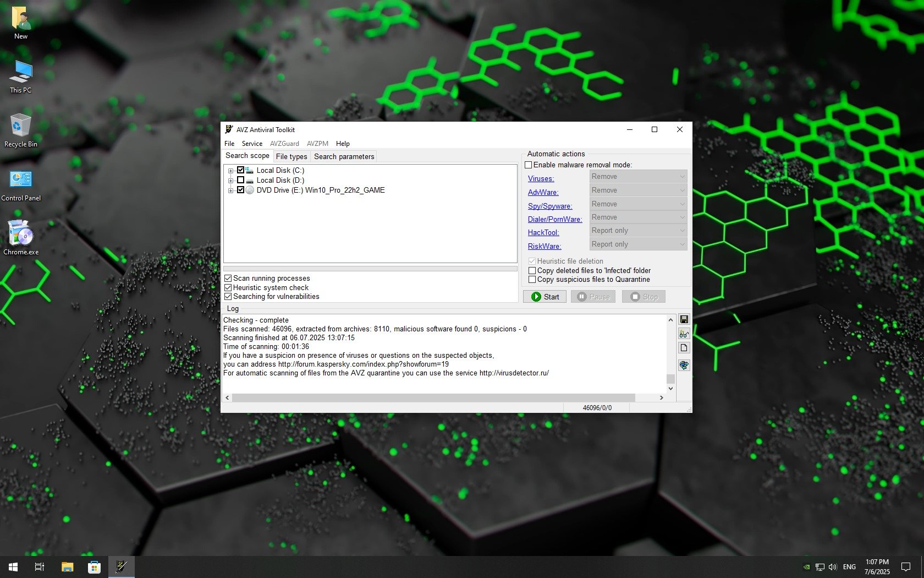Toggle the Heuristic file deletion checkbox

pos(532,261)
